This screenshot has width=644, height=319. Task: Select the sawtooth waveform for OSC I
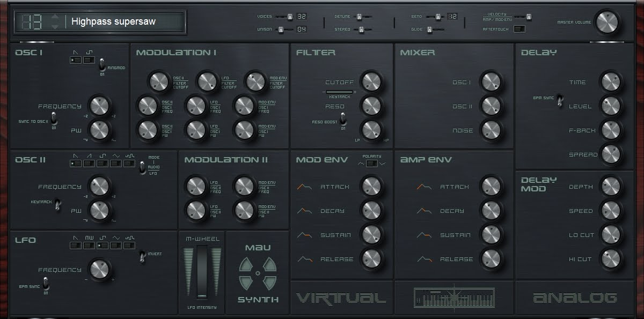tap(76, 61)
